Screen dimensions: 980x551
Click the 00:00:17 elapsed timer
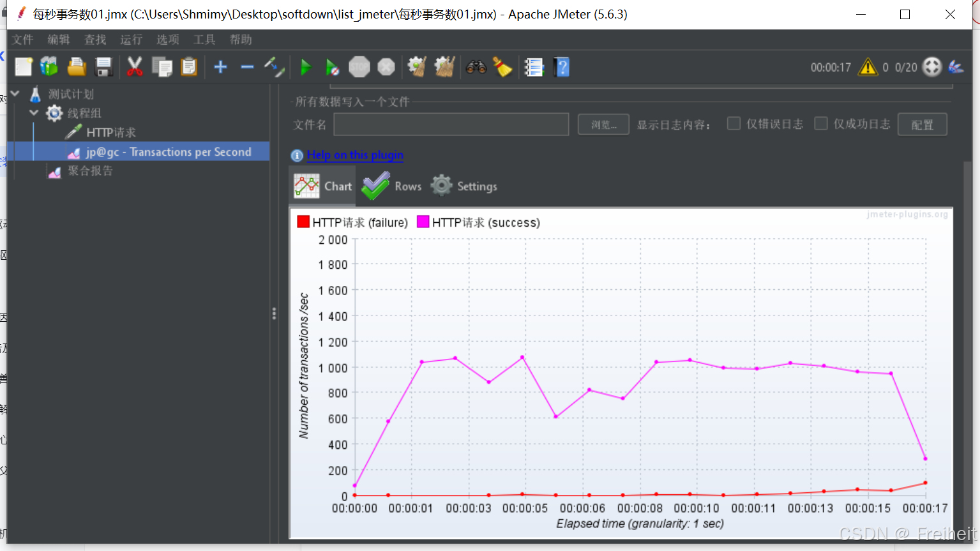831,67
